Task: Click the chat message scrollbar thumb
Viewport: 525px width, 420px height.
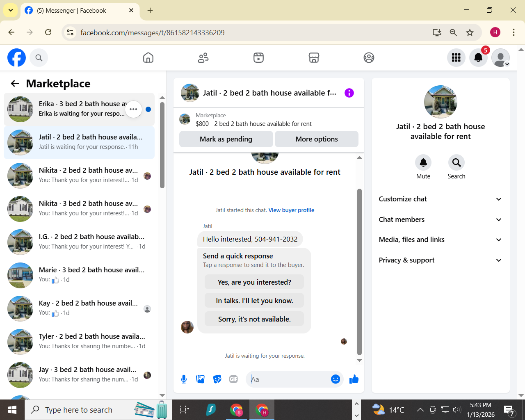Action: (359, 272)
